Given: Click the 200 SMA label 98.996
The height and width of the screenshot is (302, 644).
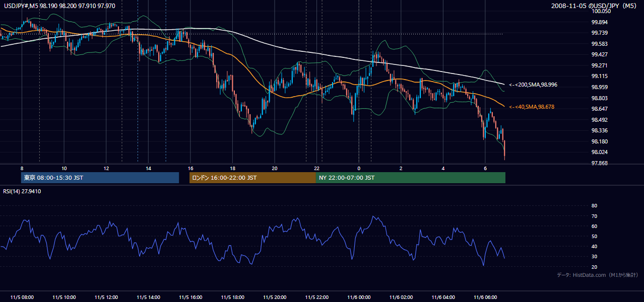Looking at the screenshot, I should pos(533,85).
